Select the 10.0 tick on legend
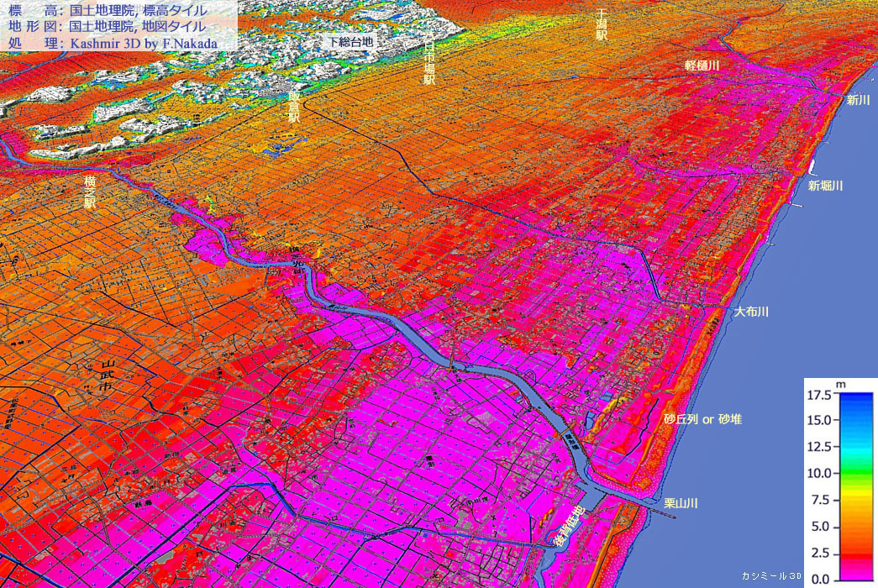 (818, 474)
